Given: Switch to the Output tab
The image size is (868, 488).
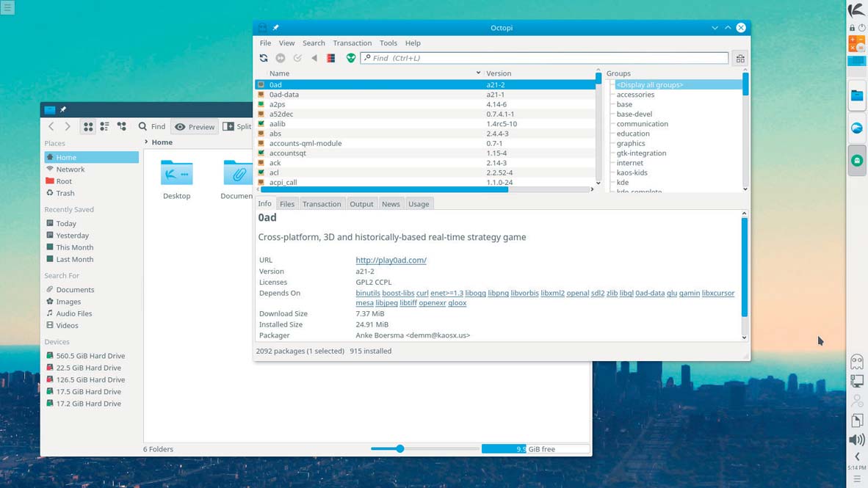Looking at the screenshot, I should (361, 204).
